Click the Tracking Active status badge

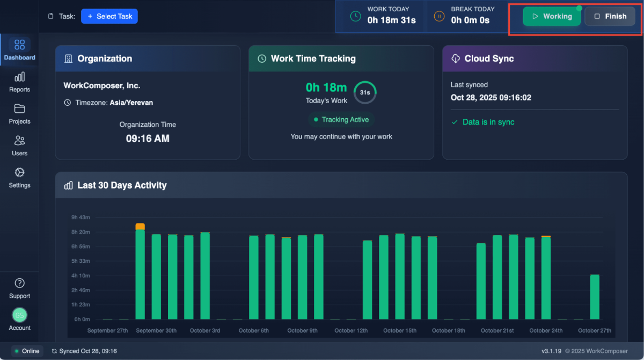pos(341,119)
